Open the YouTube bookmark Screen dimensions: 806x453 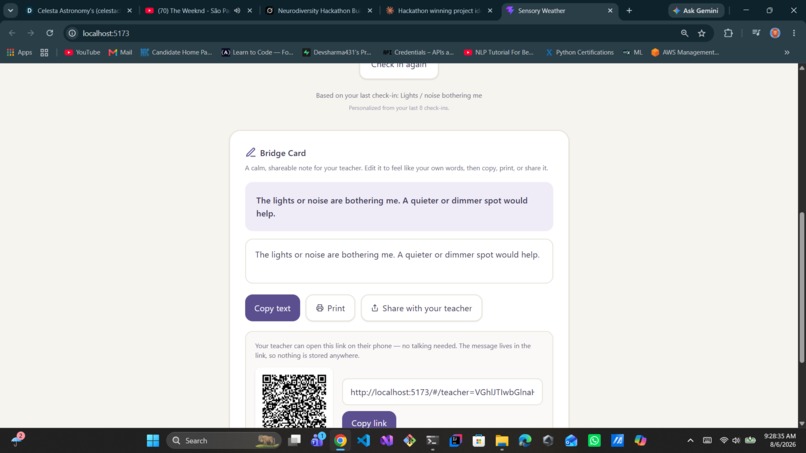pos(82,52)
